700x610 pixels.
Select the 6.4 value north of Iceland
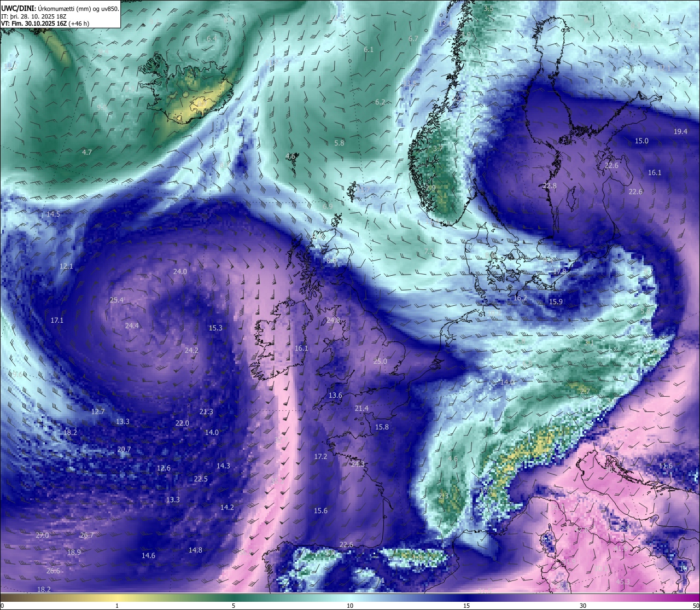coord(212,39)
